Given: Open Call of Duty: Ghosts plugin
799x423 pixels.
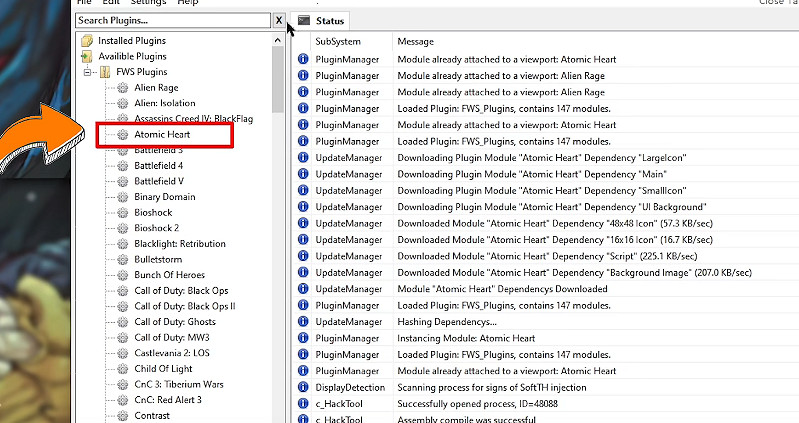Looking at the screenshot, I should click(x=175, y=322).
